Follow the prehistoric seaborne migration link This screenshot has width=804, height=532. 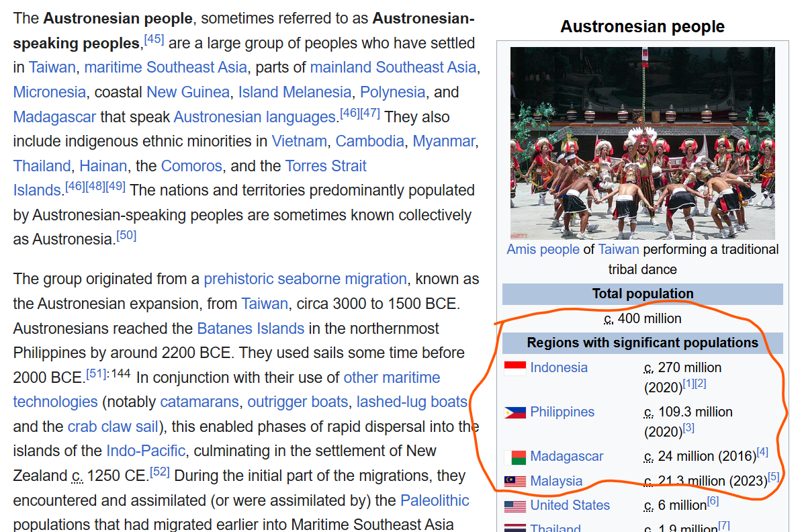click(x=305, y=279)
